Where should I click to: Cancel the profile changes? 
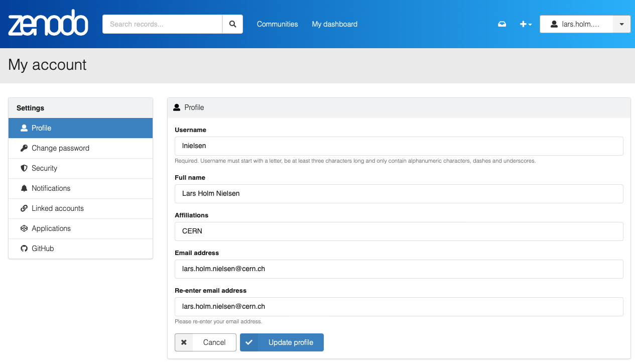click(205, 342)
